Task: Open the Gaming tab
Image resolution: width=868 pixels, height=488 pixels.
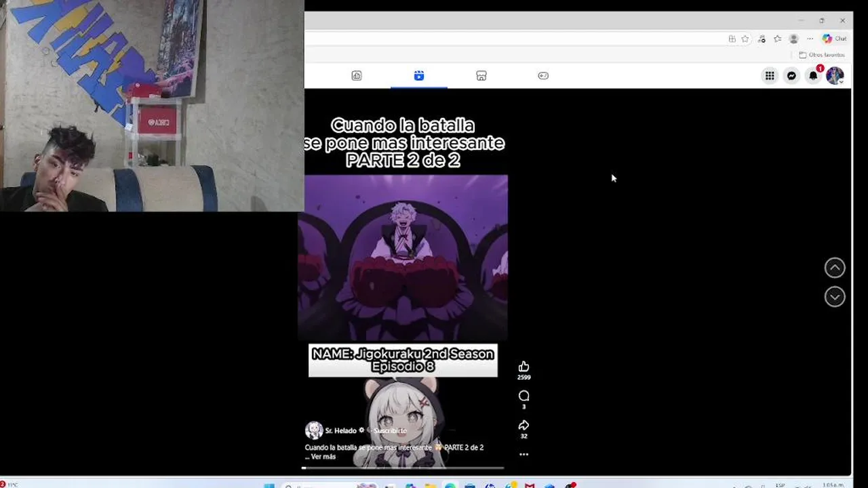Action: 543,76
